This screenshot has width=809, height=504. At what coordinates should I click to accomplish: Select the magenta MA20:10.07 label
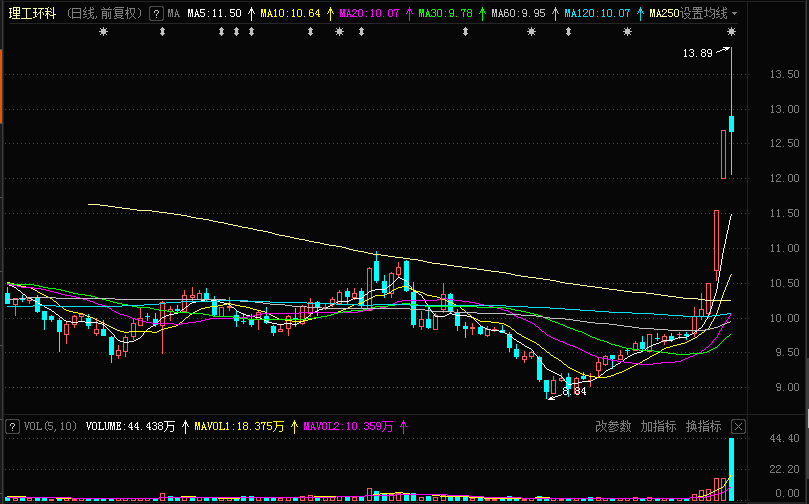click(x=369, y=14)
